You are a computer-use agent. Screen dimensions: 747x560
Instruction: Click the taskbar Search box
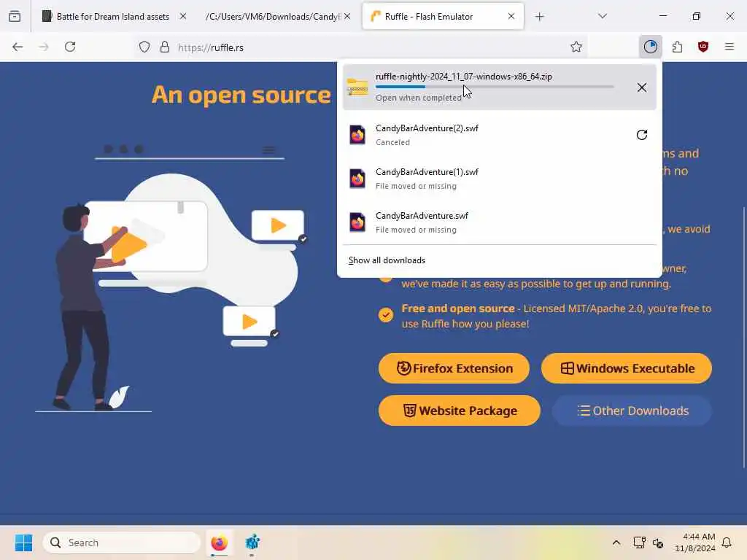(122, 542)
